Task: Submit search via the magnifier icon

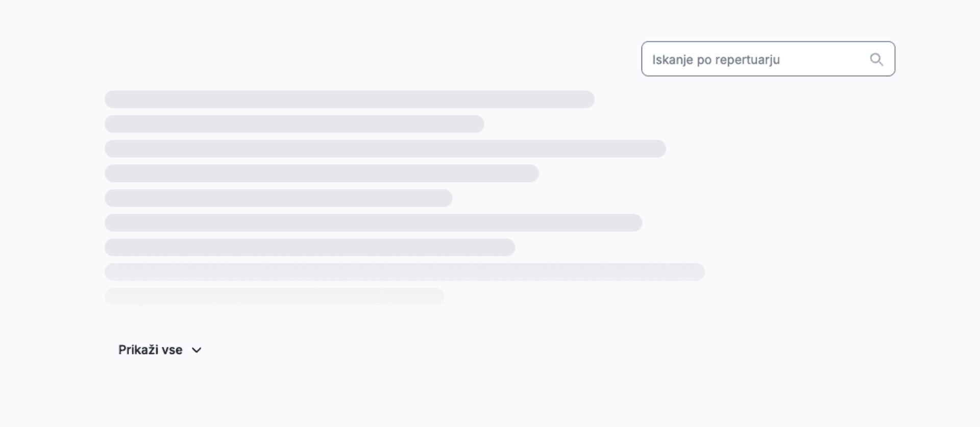Action: (876, 59)
